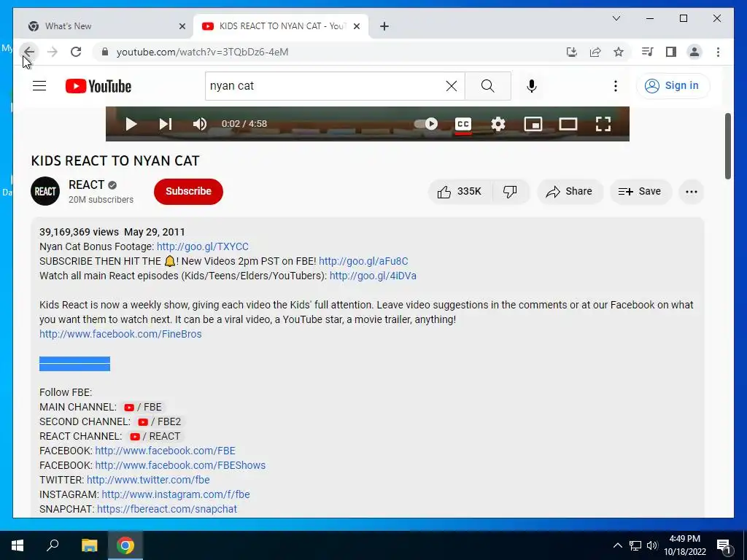Open YouTube settings three-dot menu beside Sign in
Viewport: 747px width, 560px height.
click(616, 86)
